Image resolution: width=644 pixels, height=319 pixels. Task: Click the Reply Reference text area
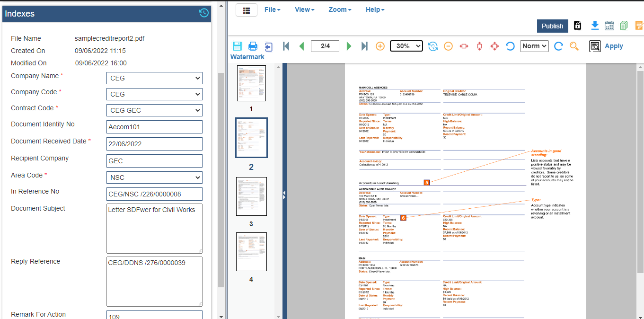154,282
